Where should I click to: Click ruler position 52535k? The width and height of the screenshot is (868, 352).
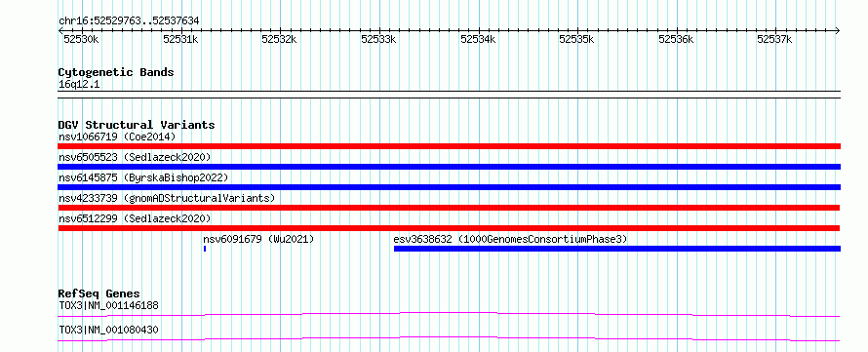click(576, 39)
